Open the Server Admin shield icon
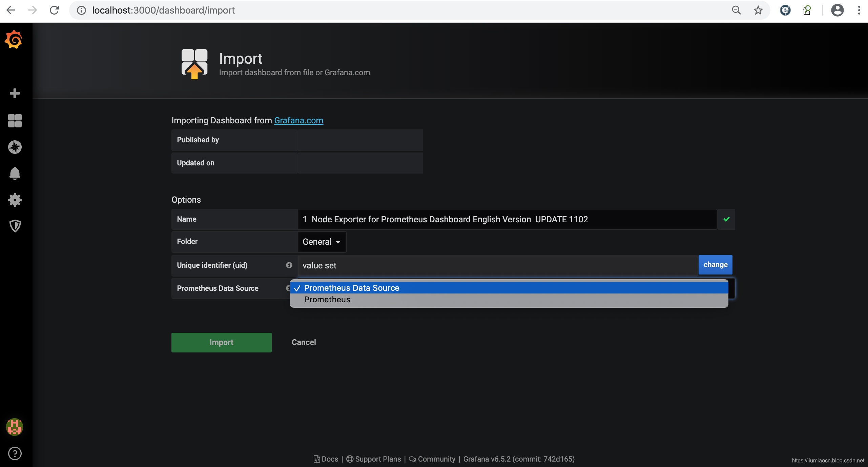Viewport: 868px width, 467px height. click(x=15, y=226)
